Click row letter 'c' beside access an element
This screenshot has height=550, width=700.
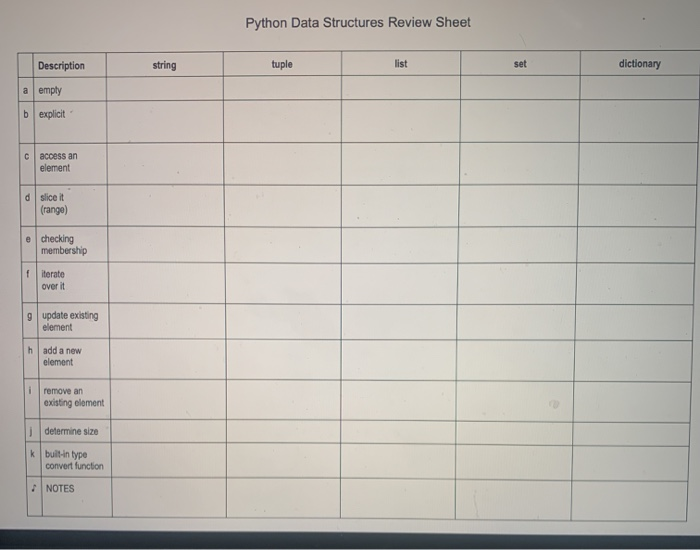tap(27, 156)
